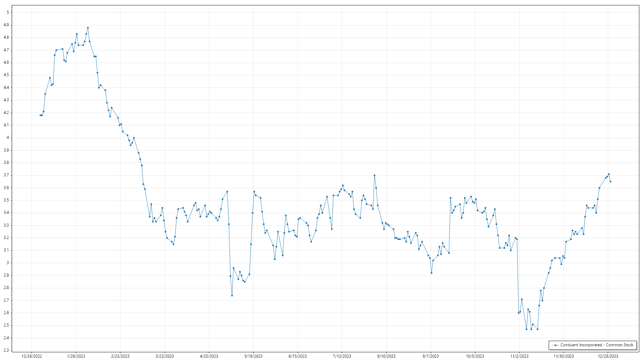Screen dimensions: 644x362
Task: Click the first data point of series
Action: click(40, 115)
